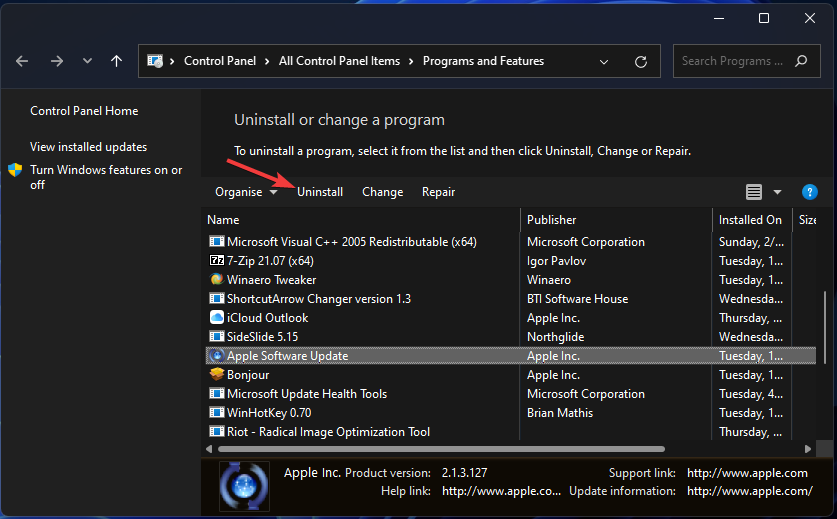Maximize the Programs and Features window
This screenshot has height=519, width=837.
pos(764,18)
